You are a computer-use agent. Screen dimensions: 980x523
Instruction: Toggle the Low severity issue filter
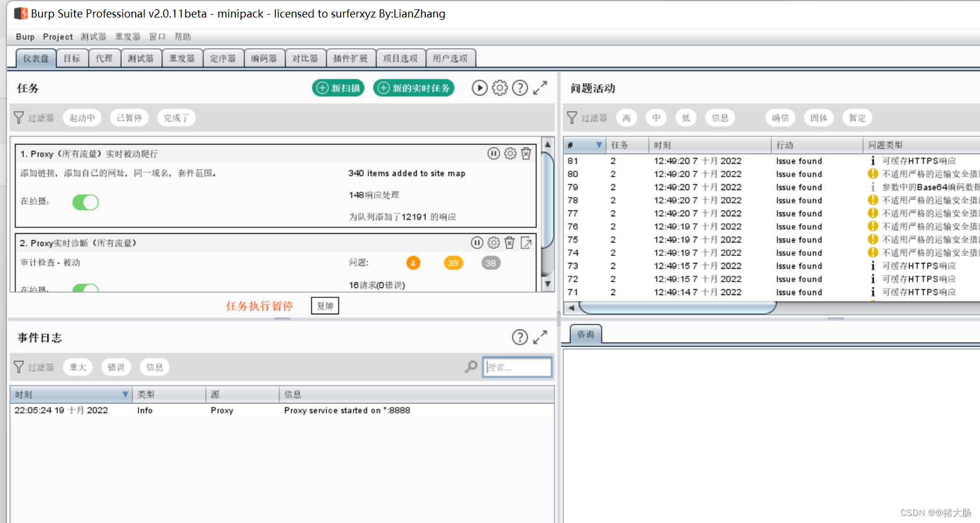(686, 118)
